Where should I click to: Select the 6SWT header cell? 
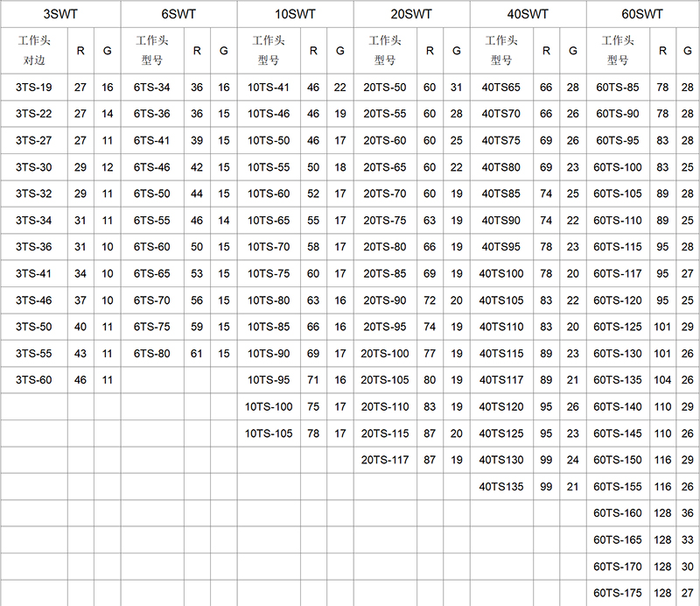coord(178,14)
